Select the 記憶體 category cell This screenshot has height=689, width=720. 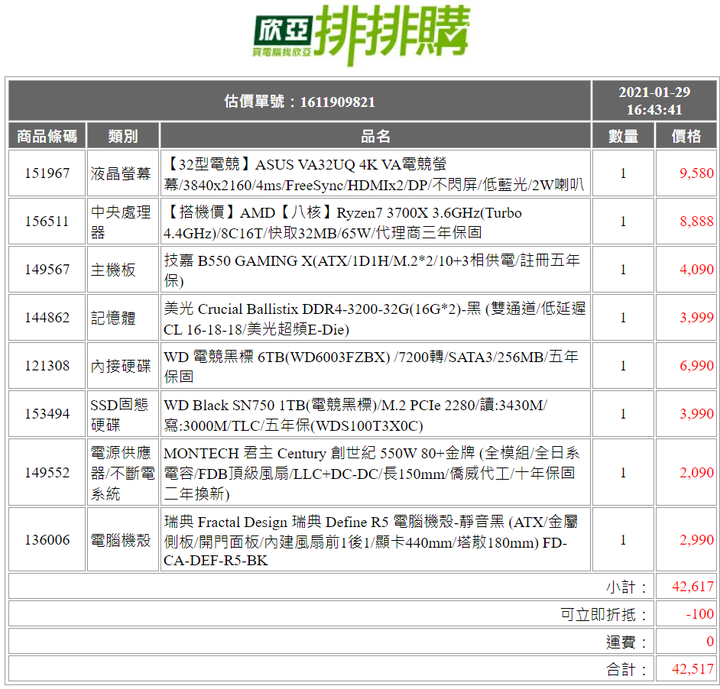(123, 317)
